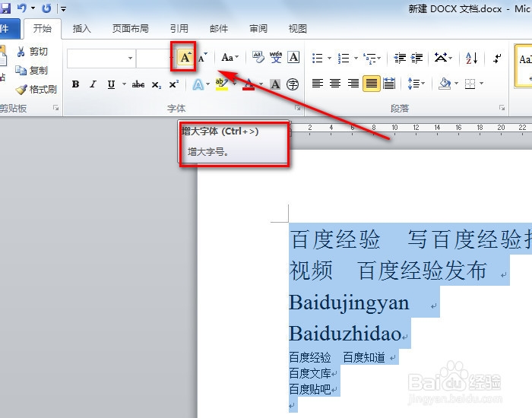This screenshot has width=532, height=418.
Task: Click the Shrink Font button
Action: [x=203, y=57]
